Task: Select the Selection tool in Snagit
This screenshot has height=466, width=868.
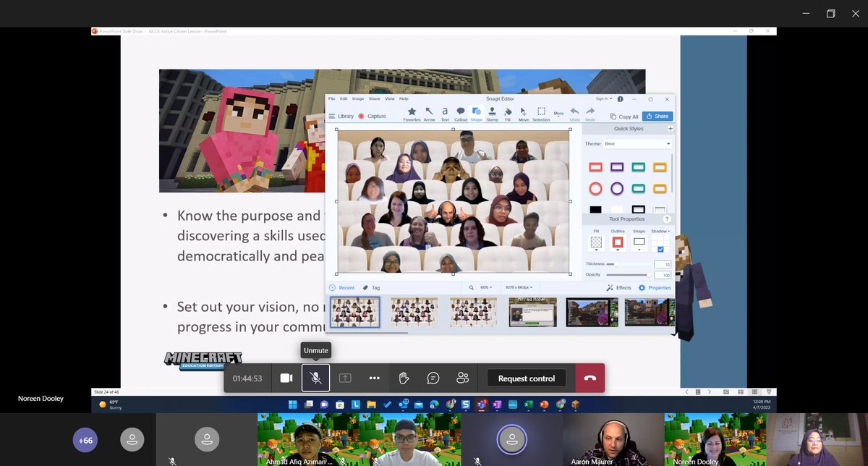Action: 541,114
